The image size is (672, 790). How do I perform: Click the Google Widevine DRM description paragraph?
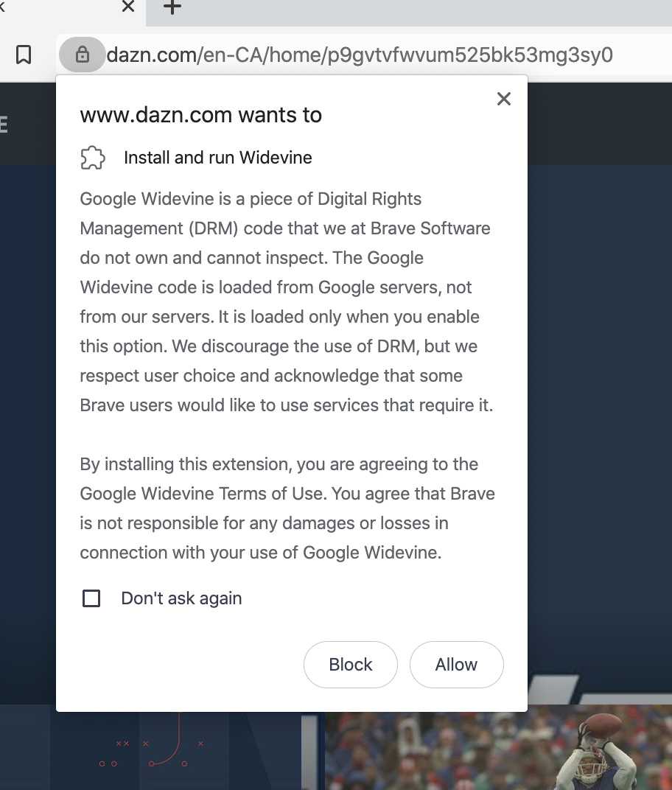click(x=286, y=302)
